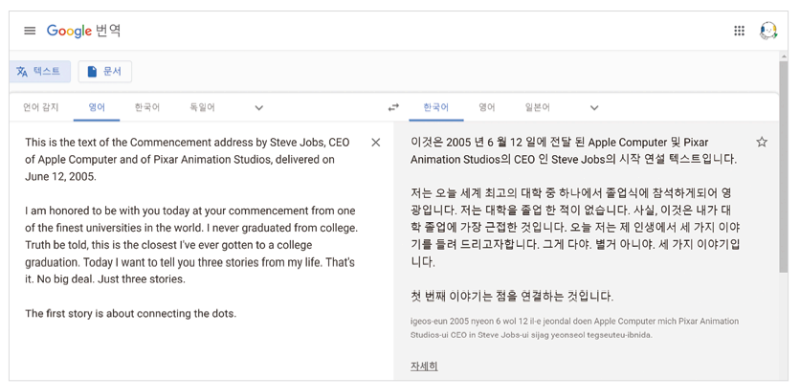This screenshot has height=392, width=800.
Task: Click translated text starting '이것은 2005 년'
Action: click(x=574, y=151)
